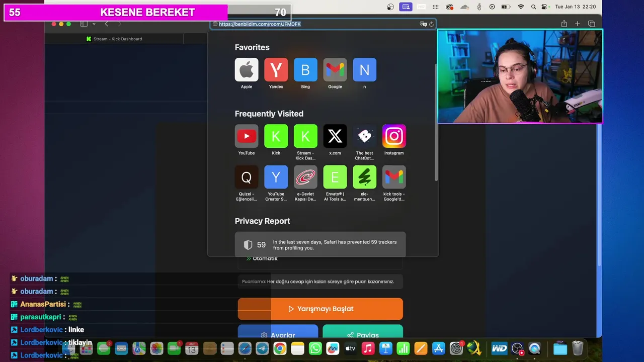Open the Apple favorite

click(x=247, y=70)
